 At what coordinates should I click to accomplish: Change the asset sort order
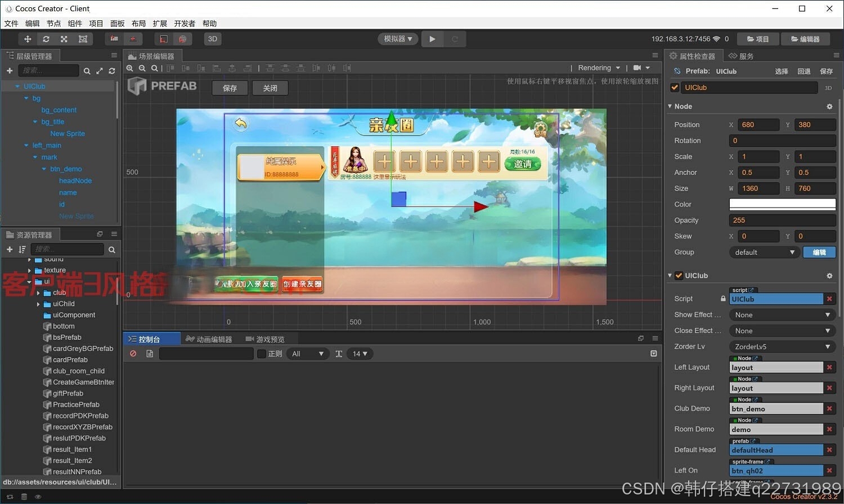click(x=22, y=249)
